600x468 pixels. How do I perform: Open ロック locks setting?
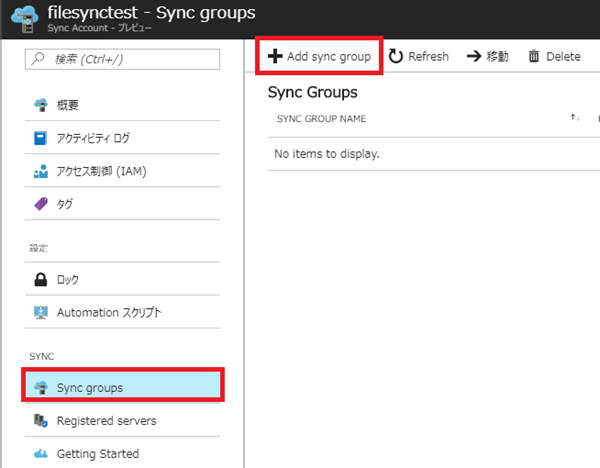[x=122, y=279]
